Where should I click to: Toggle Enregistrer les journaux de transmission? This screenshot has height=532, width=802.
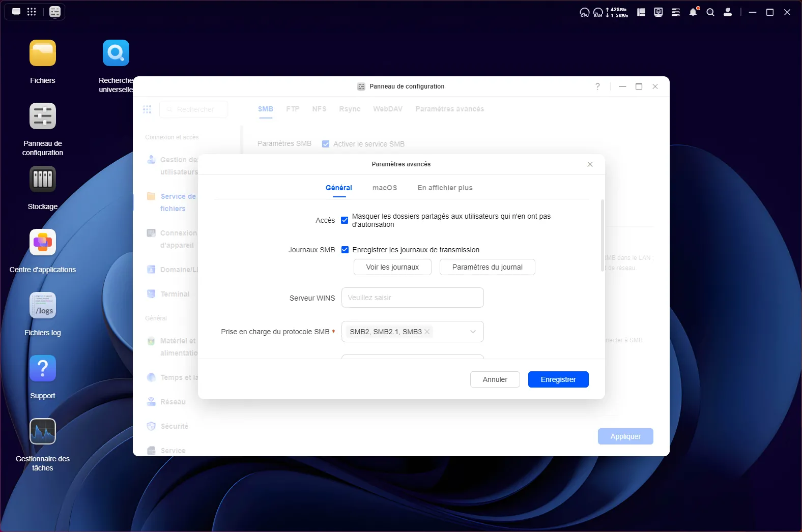(x=345, y=250)
